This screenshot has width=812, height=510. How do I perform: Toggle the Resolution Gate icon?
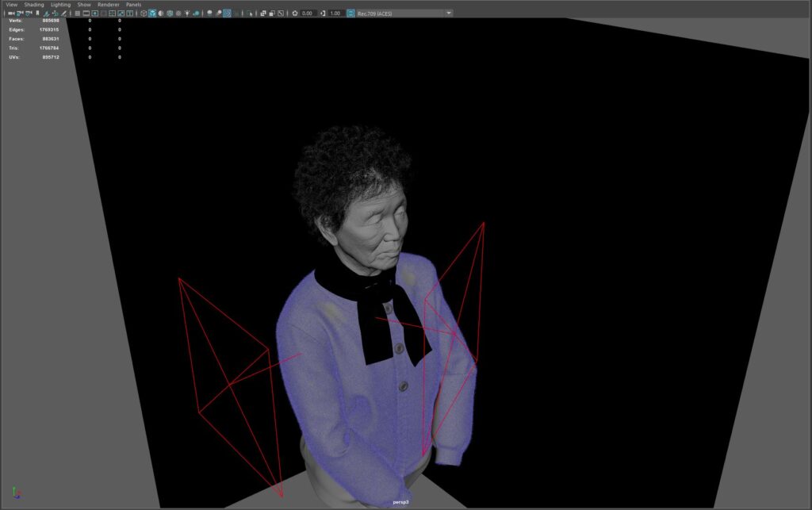95,13
